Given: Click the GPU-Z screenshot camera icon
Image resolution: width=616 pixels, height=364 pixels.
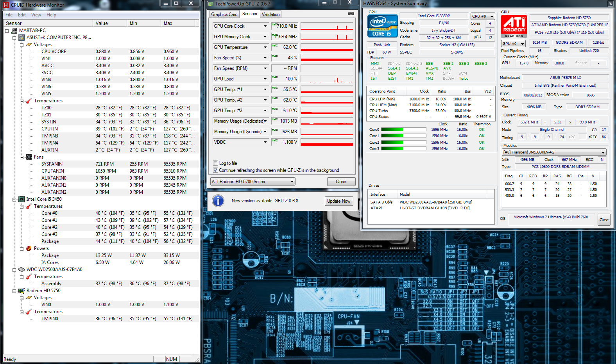Looking at the screenshot, I should click(x=351, y=14).
